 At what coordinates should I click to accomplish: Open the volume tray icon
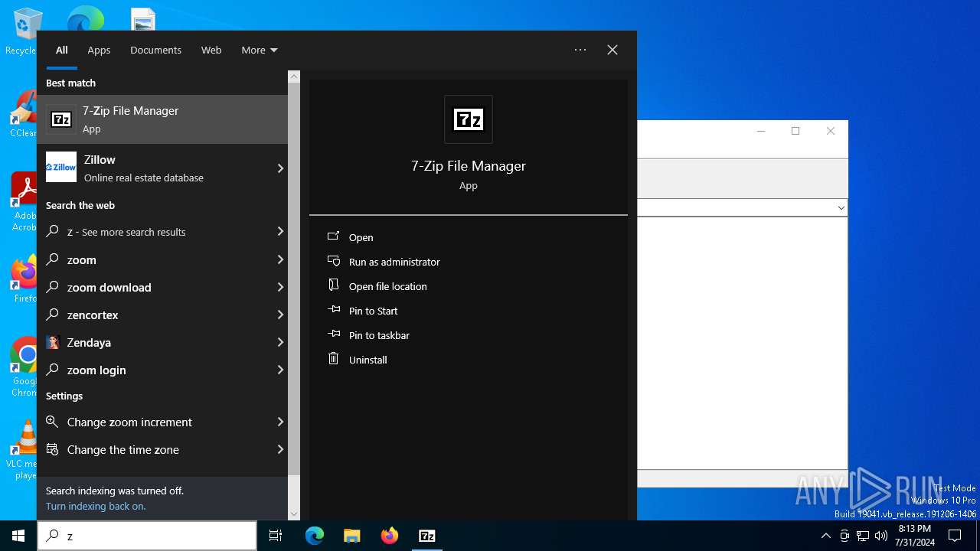point(881,536)
